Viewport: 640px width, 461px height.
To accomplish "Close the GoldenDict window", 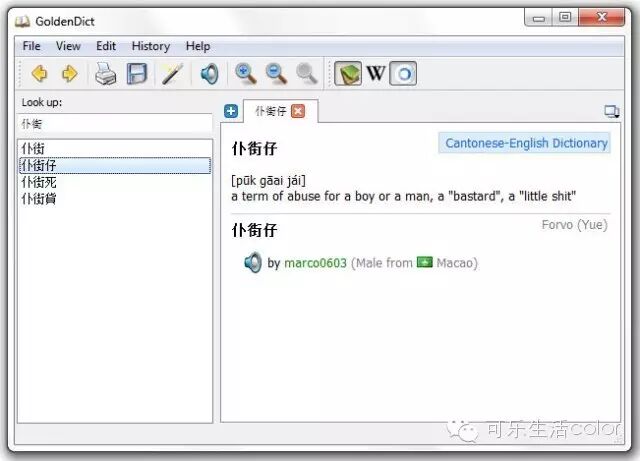I will [x=602, y=17].
